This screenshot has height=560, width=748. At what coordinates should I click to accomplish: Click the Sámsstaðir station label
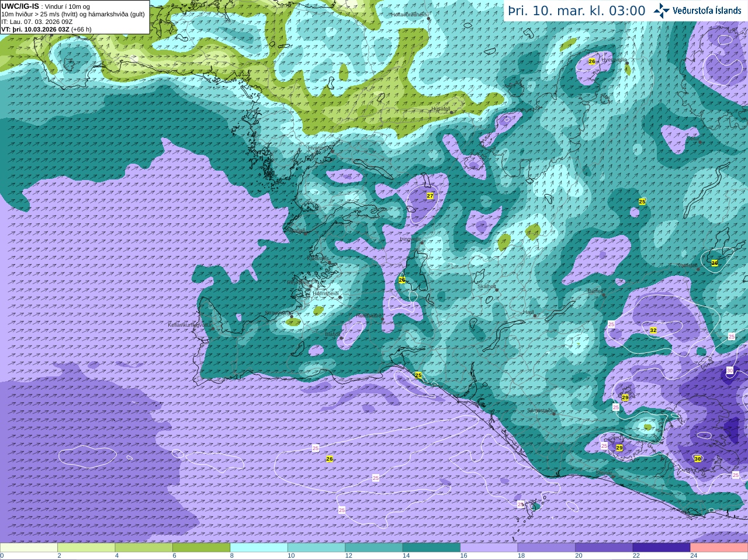[x=539, y=410]
